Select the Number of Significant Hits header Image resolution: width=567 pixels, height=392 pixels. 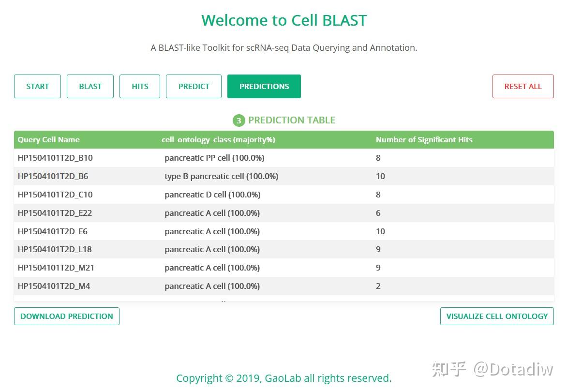pos(424,140)
